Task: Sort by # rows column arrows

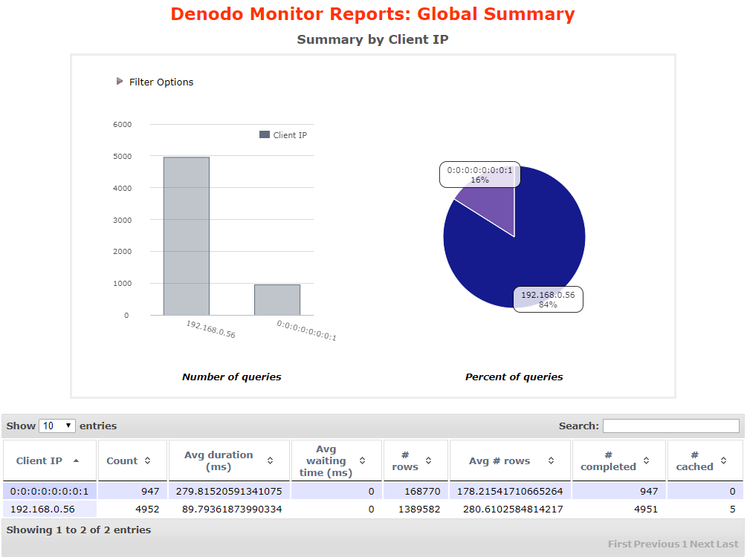Action: tap(428, 460)
